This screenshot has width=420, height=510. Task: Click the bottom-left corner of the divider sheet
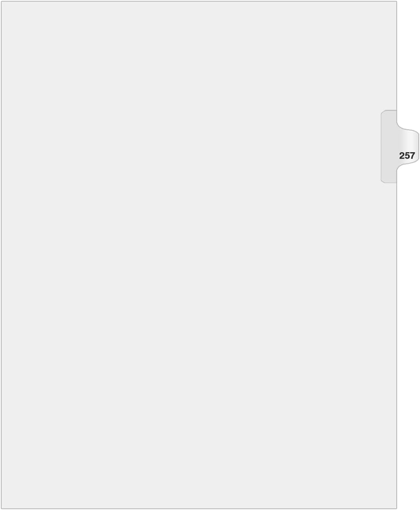(2, 507)
